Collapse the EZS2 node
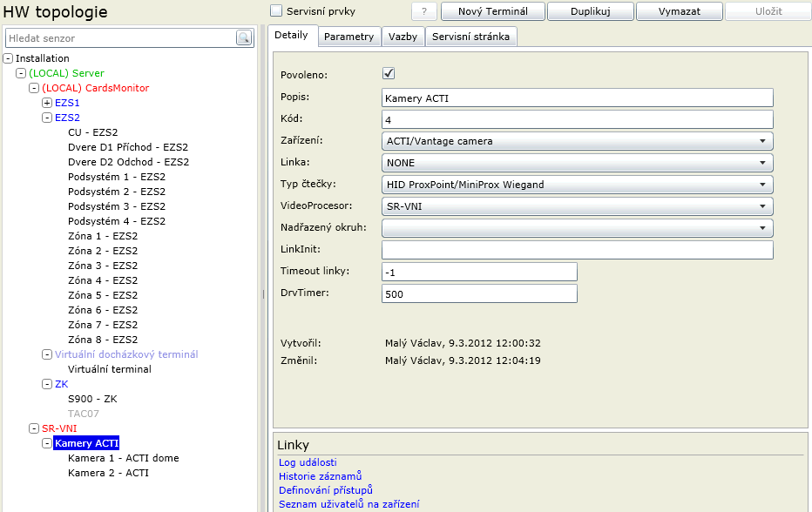812x512 pixels. click(x=46, y=118)
